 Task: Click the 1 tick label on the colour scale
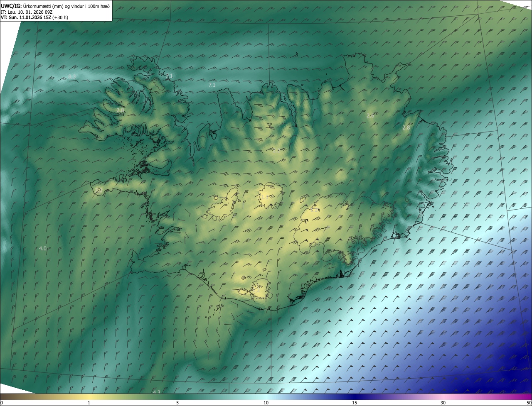click(x=89, y=403)
